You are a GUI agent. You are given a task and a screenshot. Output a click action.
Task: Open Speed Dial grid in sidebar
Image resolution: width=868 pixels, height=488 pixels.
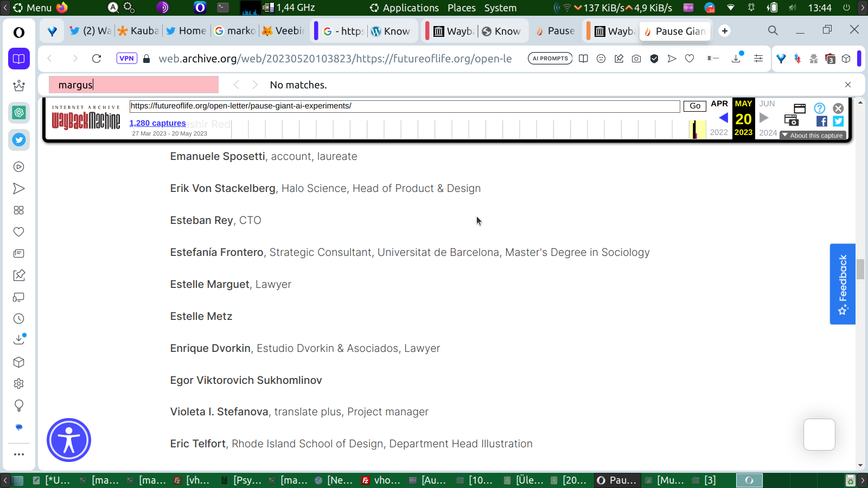[19, 210]
